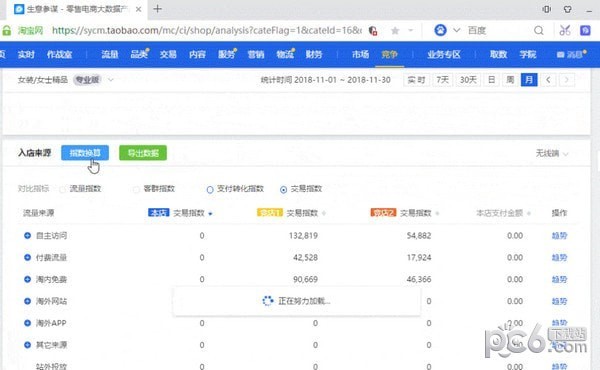
Task: Click the bookmark star icon in the address bar
Action: [395, 30]
